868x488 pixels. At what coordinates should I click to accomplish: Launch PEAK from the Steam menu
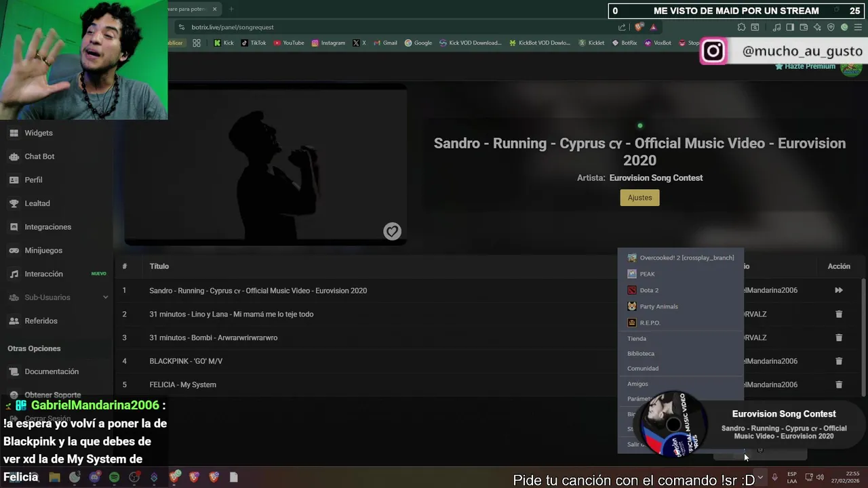click(681, 274)
